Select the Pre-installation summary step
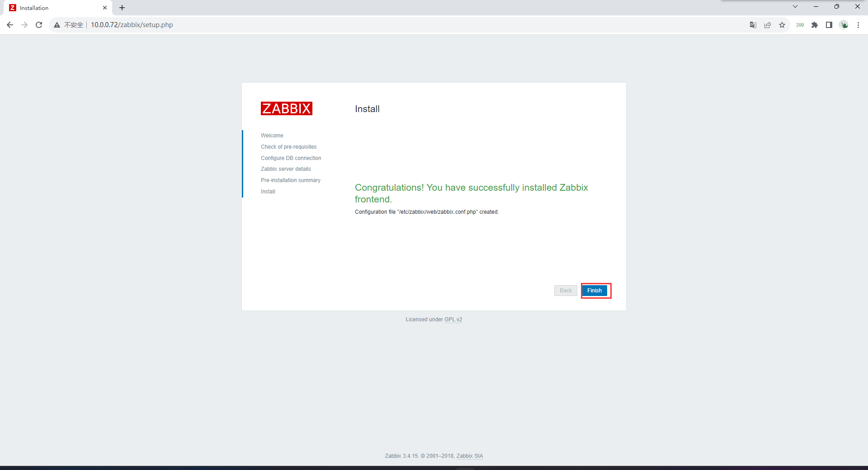The height and width of the screenshot is (470, 868). [x=290, y=180]
